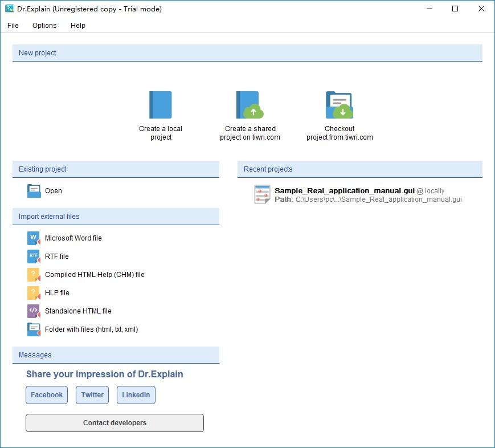The image size is (495, 448).
Task: Click the Microsoft Word file import icon
Action: (x=34, y=238)
